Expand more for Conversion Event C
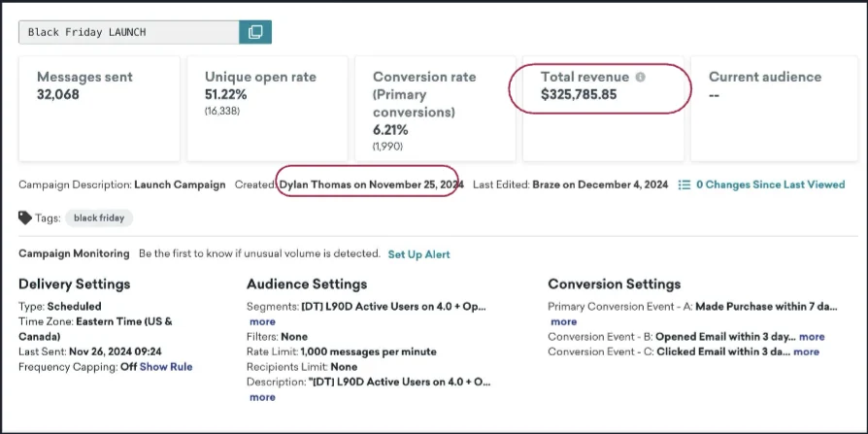The width and height of the screenshot is (868, 434). point(807,351)
